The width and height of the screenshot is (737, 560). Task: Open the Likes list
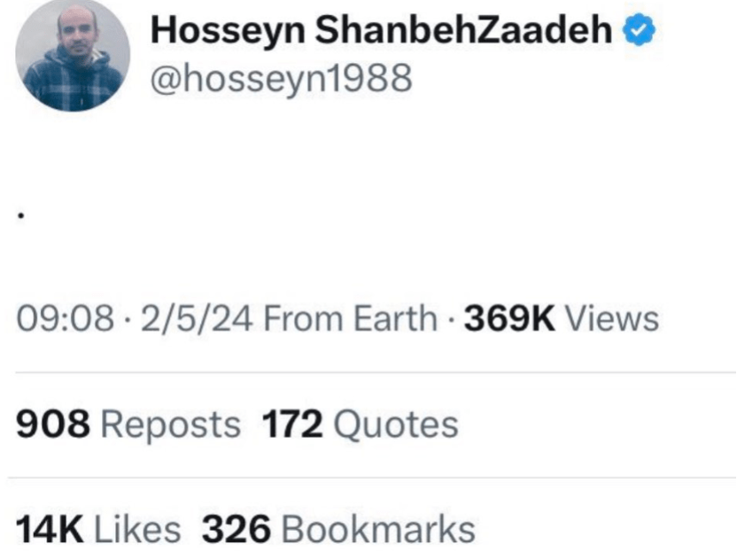point(137,530)
